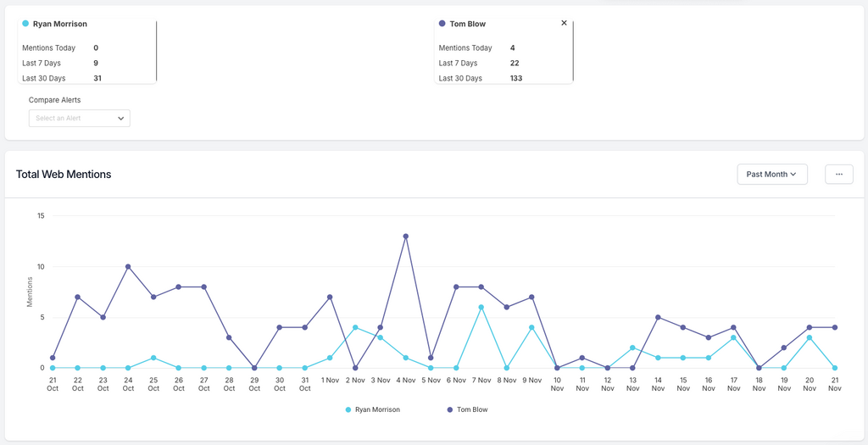Viewport: 868px width, 445px height.
Task: Click the Tom Blow purple color dot
Action: pos(442,24)
